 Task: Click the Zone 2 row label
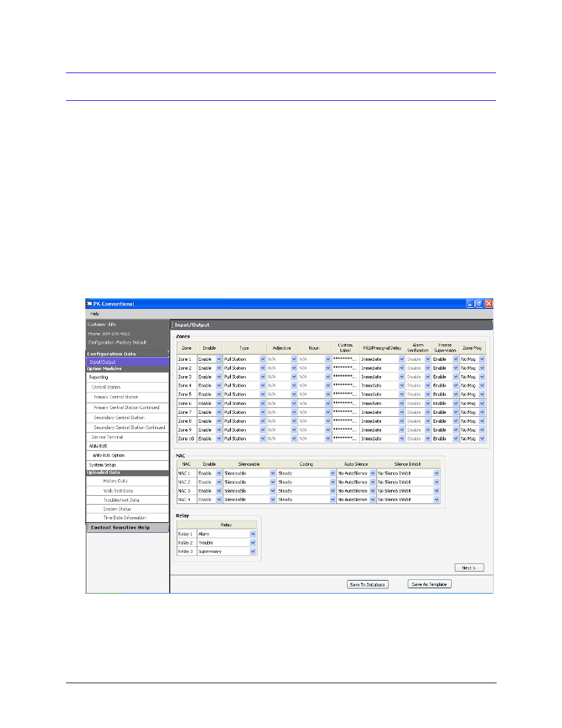pos(186,368)
